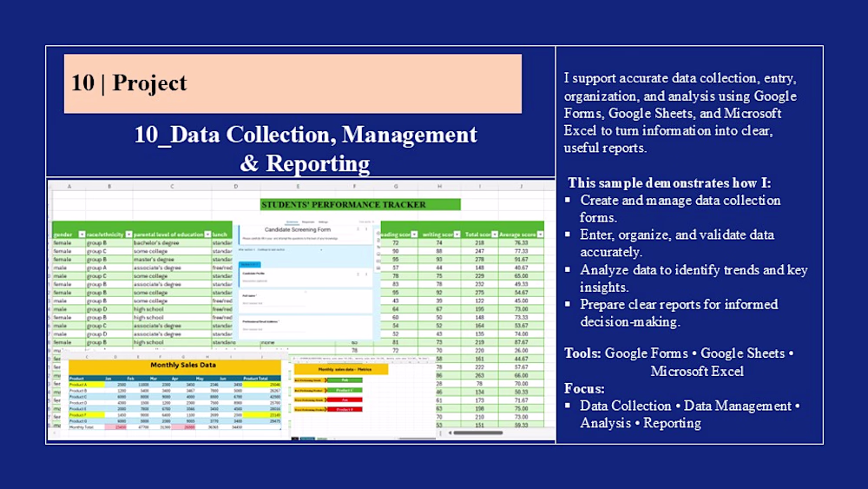
Task: Click the horizontal scrollbar of the tracker sheet
Action: coord(478,433)
